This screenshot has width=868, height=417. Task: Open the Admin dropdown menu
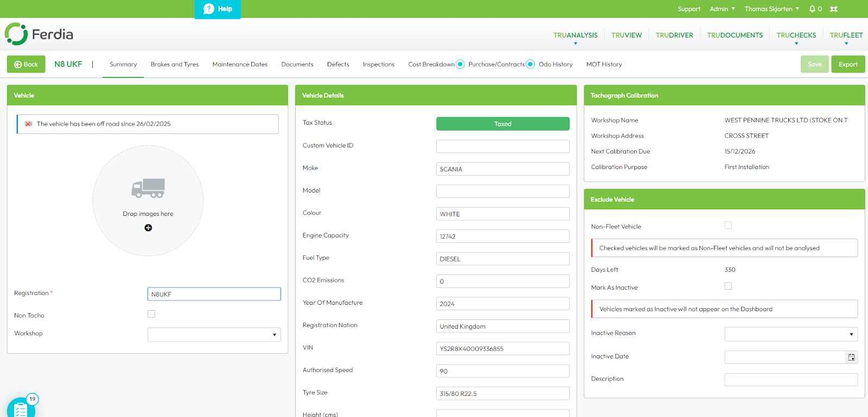coord(723,9)
